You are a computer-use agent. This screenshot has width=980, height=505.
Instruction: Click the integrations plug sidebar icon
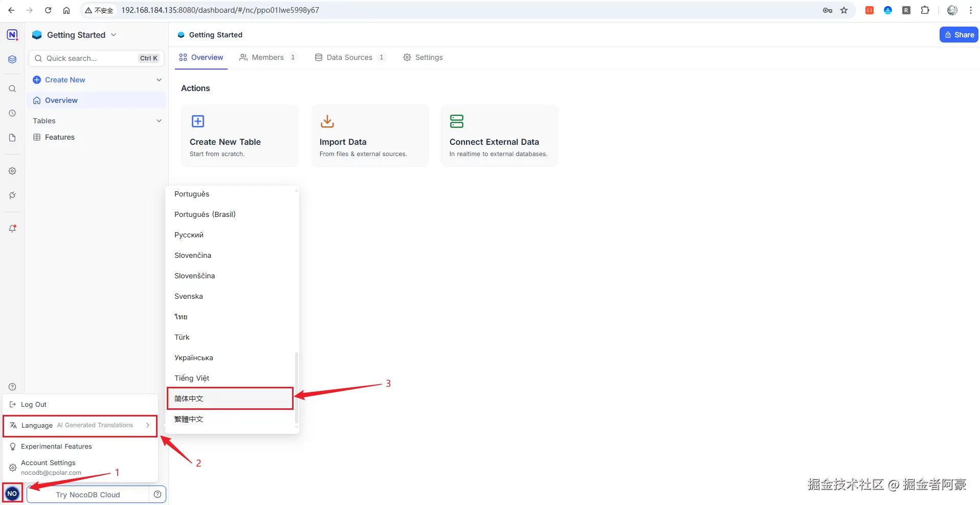coord(12,195)
